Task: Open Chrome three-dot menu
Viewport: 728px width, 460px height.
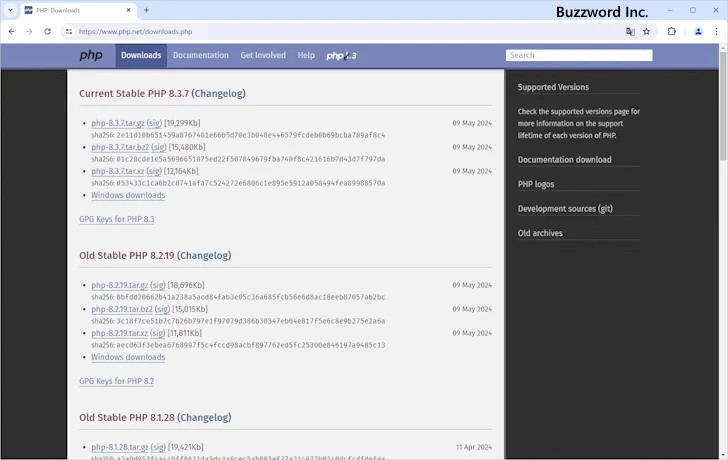Action: [716, 31]
